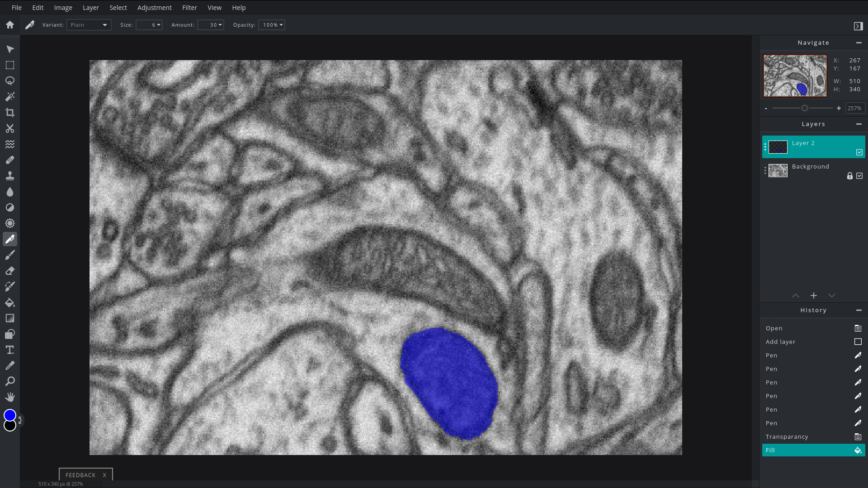Select the Eraser tool
868x488 pixels.
click(x=10, y=271)
